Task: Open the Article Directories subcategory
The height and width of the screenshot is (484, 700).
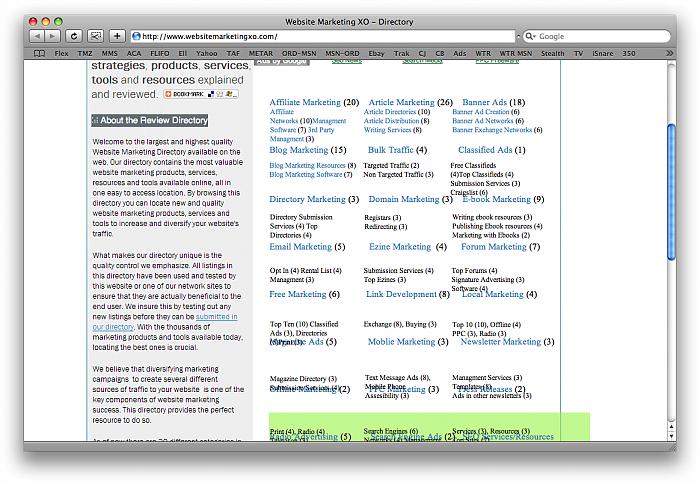Action: [x=390, y=112]
